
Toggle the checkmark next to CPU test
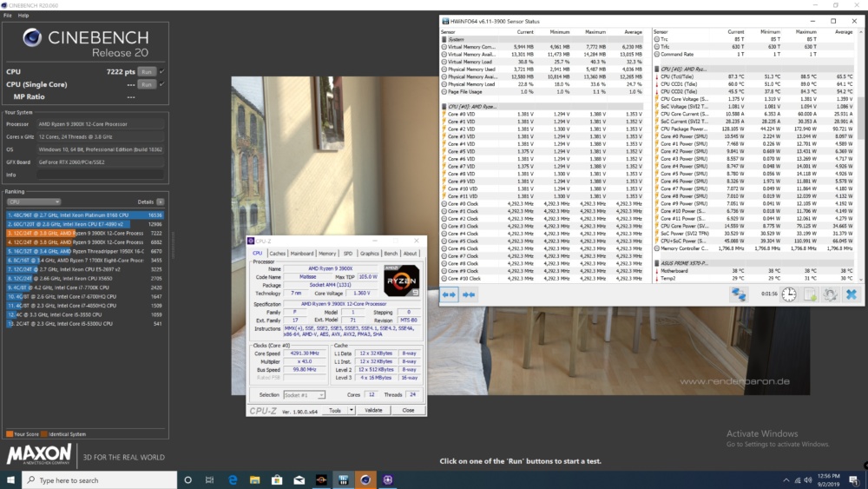(x=161, y=71)
